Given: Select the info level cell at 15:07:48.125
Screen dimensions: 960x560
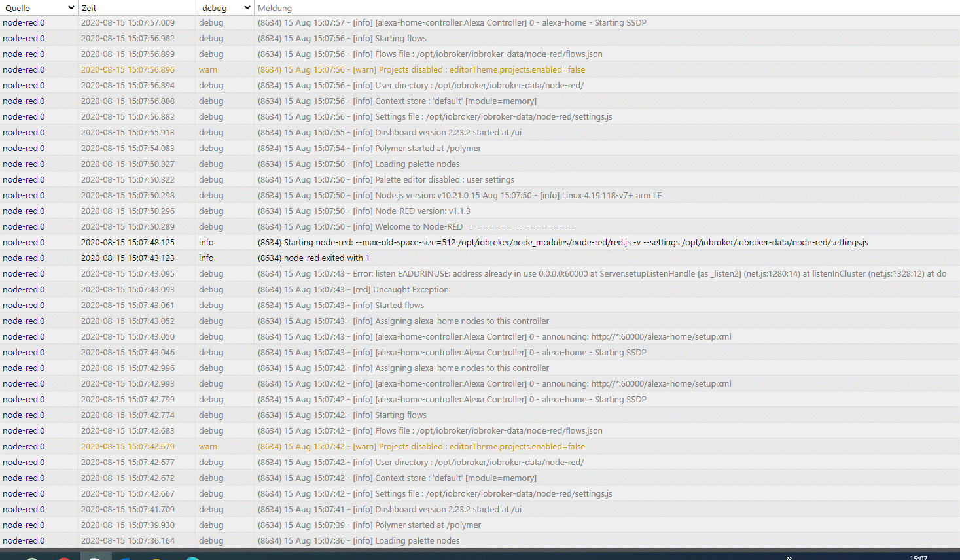Looking at the screenshot, I should [206, 243].
